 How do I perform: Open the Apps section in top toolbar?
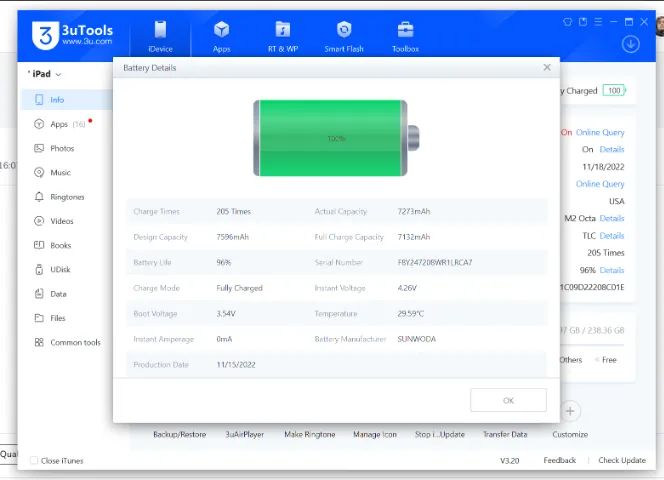point(221,31)
